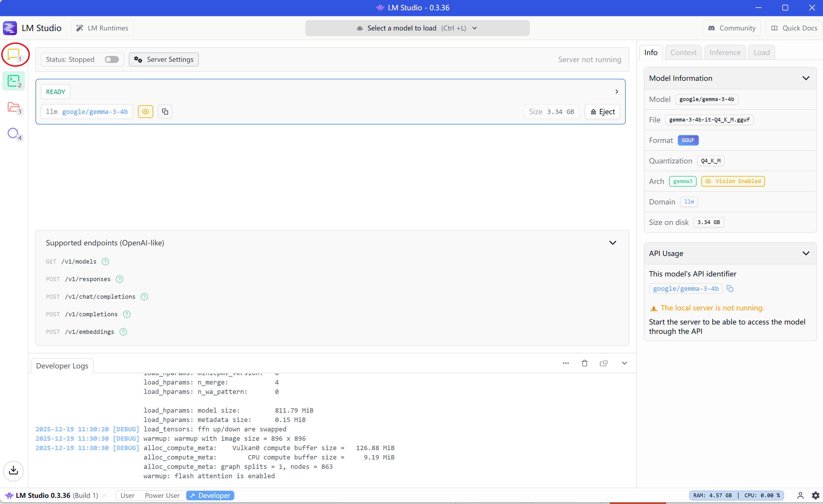Viewport: 823px width, 504px height.
Task: Toggle the server Status switch on
Action: tap(112, 59)
